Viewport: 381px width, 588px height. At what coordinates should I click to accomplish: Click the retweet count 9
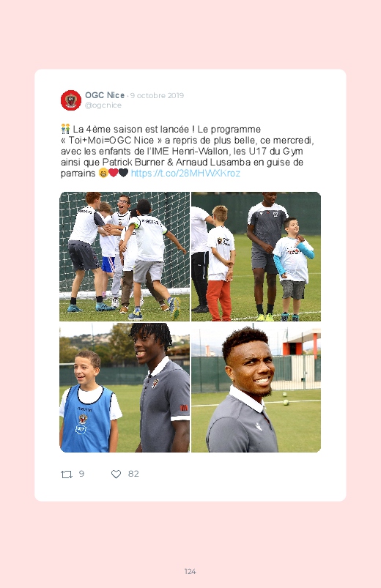pos(81,474)
